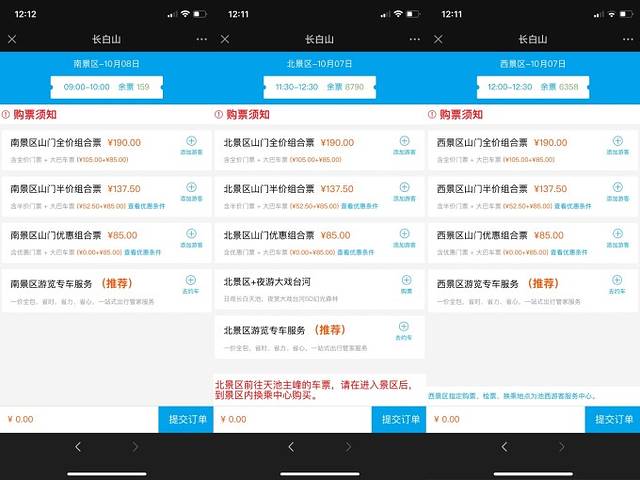Submit order on the 南景区 page
The height and width of the screenshot is (480, 640).
click(x=185, y=419)
